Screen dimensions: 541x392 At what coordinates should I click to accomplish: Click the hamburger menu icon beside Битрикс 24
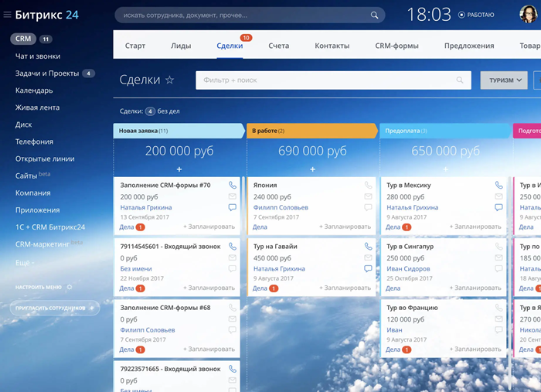pyautogui.click(x=7, y=15)
